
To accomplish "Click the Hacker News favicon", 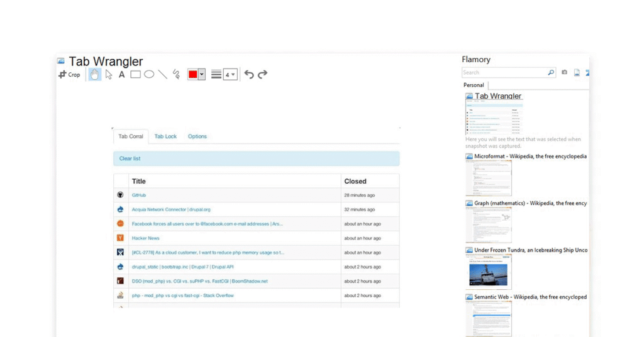I will [x=120, y=238].
